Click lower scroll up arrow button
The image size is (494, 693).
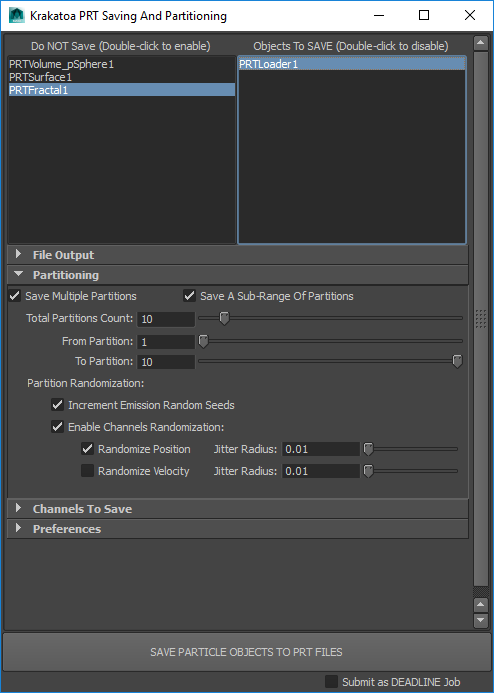click(480, 604)
